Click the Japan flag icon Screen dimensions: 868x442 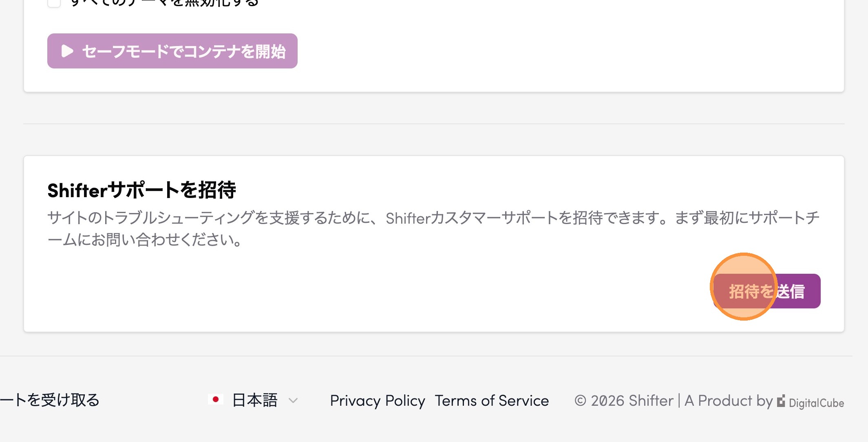coord(216,400)
